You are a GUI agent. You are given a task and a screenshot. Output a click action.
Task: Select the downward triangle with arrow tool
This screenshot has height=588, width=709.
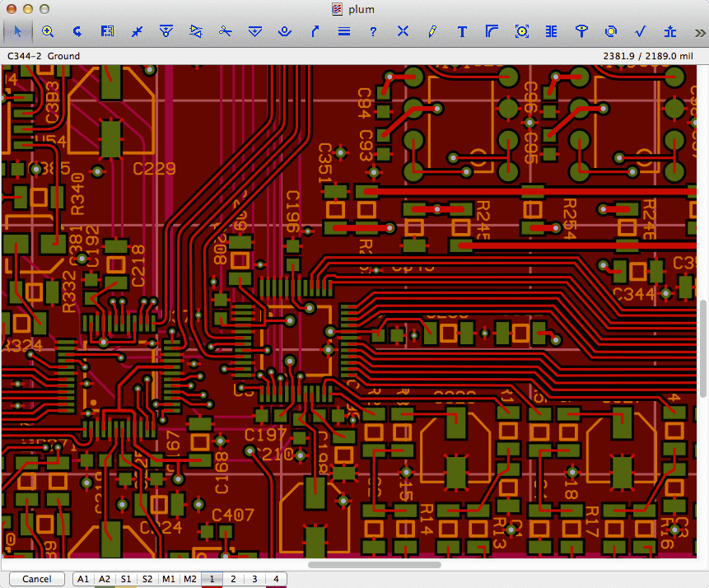[255, 31]
